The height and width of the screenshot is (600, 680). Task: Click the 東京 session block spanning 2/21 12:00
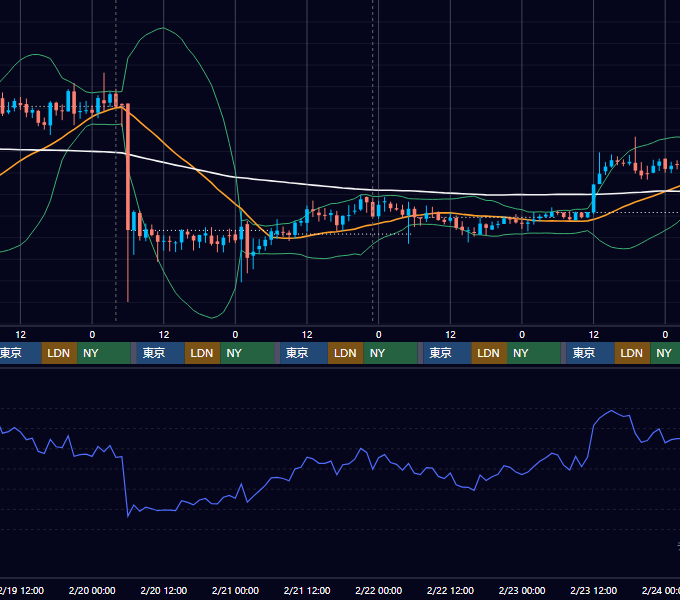(304, 353)
